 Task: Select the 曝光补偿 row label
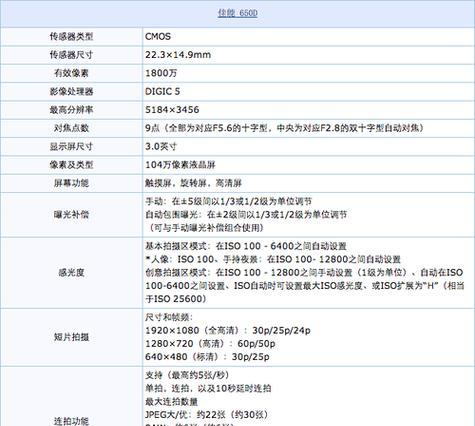(71, 215)
